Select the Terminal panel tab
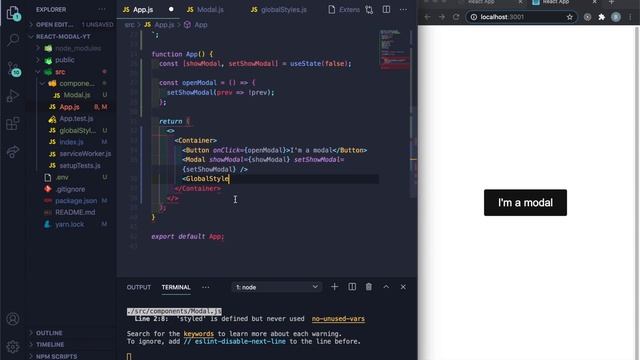This screenshot has height=360, width=640. (x=176, y=287)
